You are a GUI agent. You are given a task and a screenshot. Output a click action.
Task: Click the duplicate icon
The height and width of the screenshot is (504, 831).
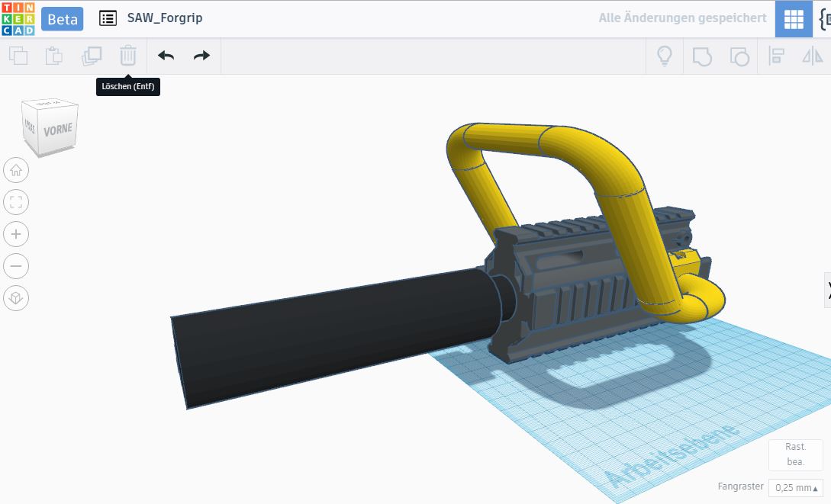pyautogui.click(x=91, y=56)
